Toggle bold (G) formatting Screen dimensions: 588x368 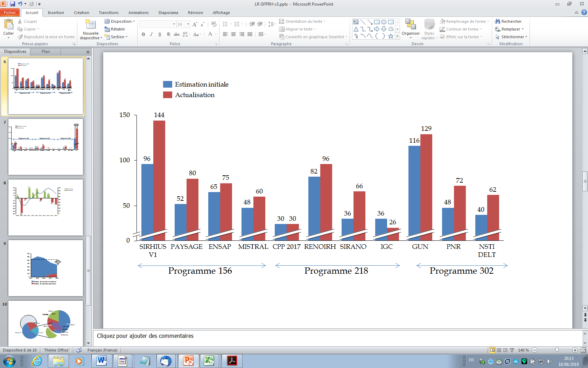(143, 34)
